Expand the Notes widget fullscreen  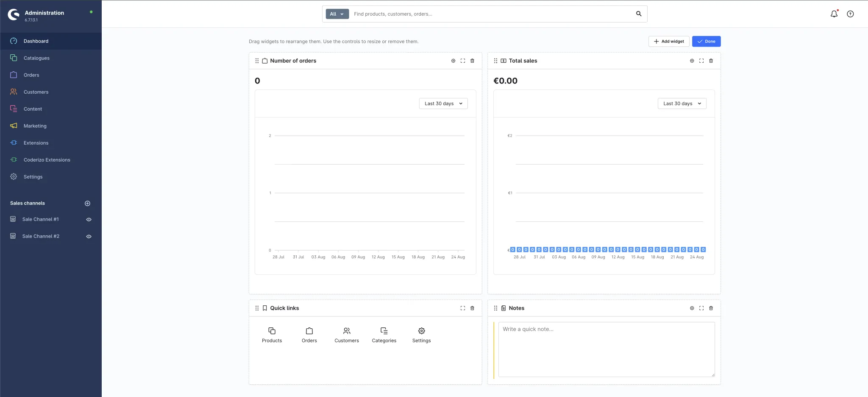tap(701, 308)
